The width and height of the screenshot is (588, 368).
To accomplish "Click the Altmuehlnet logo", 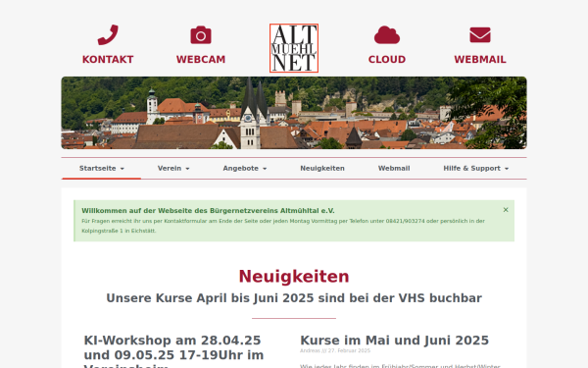I will (294, 48).
